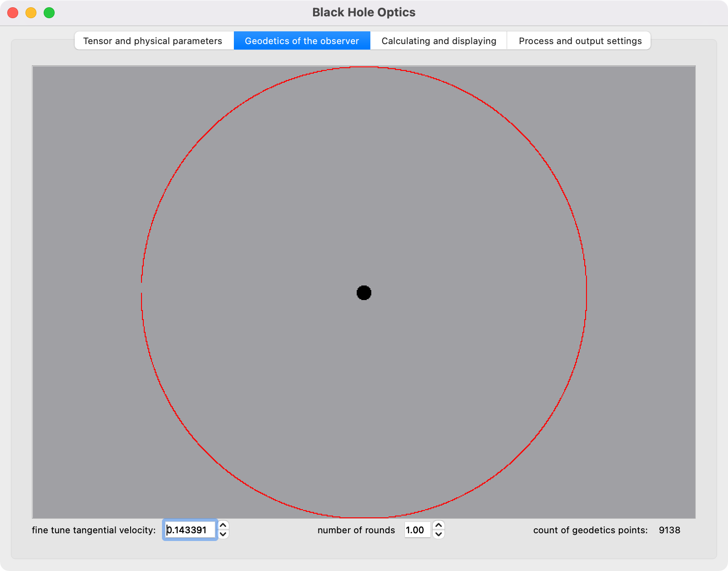Image resolution: width=728 pixels, height=571 pixels.
Task: Decrease tangential velocity with the down arrow
Action: (223, 535)
